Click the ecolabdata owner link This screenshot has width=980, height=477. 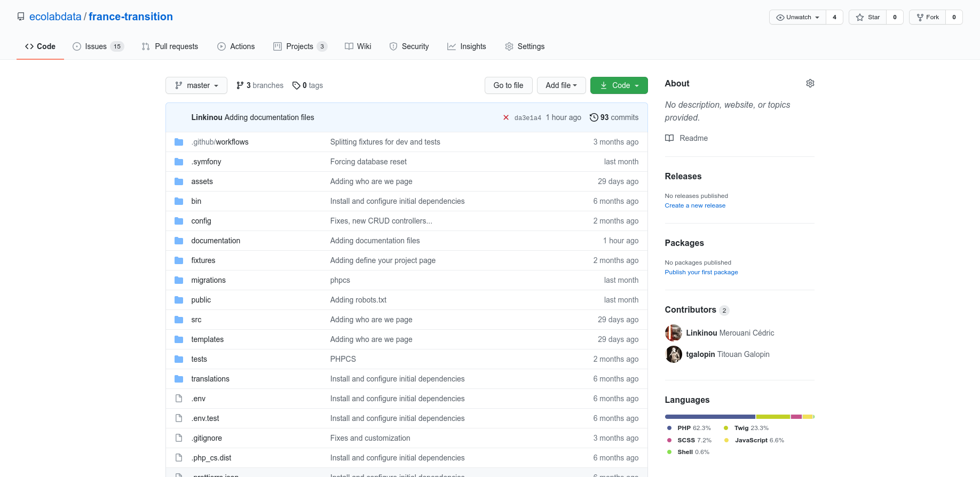click(x=56, y=17)
